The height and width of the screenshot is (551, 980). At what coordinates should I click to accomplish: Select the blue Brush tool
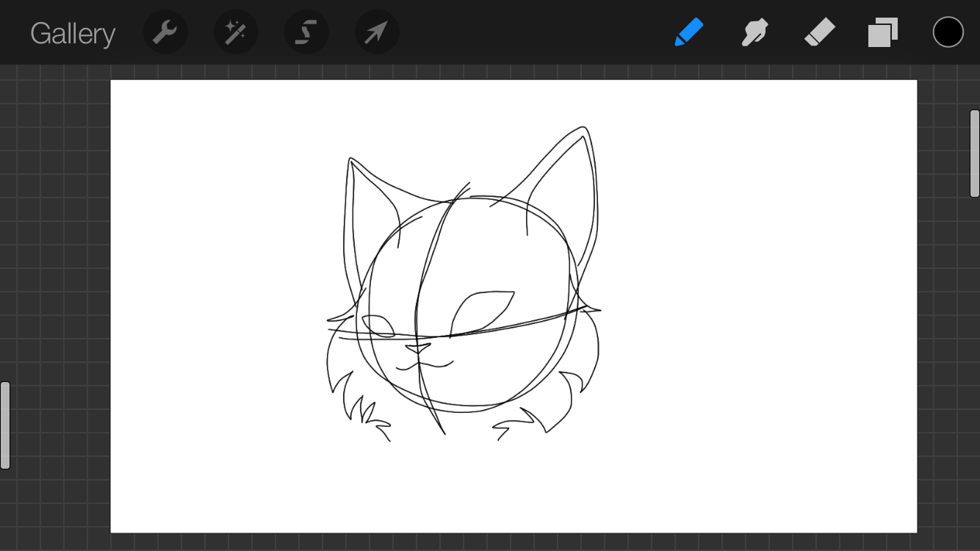pos(688,33)
